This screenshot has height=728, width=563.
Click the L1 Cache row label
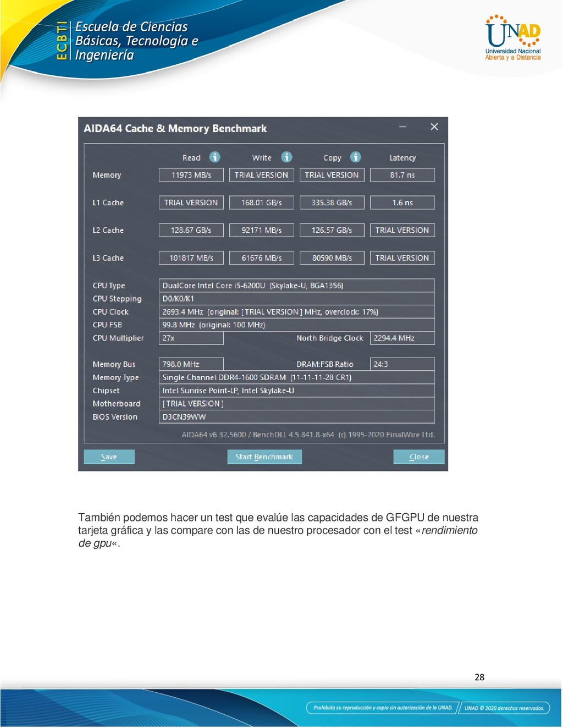coord(108,202)
